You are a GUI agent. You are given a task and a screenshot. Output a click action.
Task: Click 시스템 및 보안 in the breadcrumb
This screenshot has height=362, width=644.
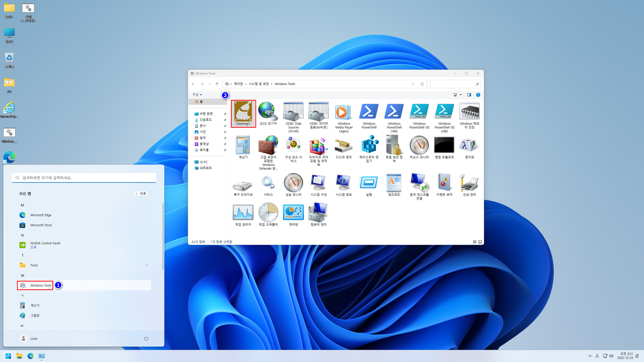tap(259, 84)
